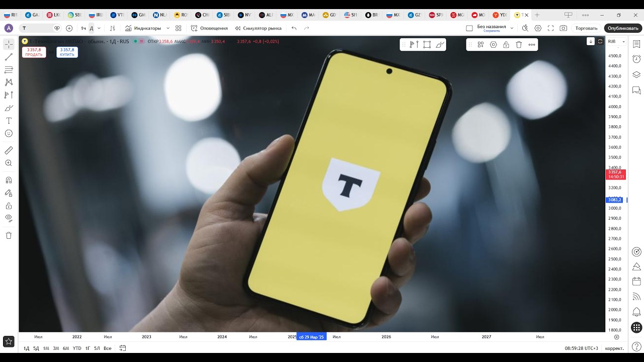Open the chart patterns tool
This screenshot has width=644, height=362.
(9, 82)
